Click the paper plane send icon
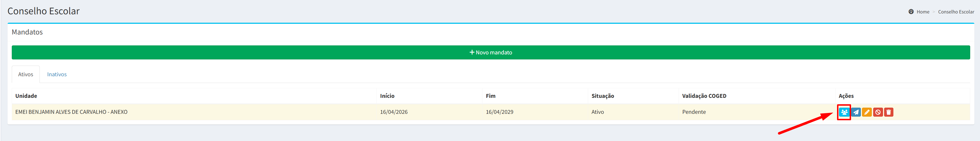This screenshot has width=980, height=141. pyautogui.click(x=856, y=112)
